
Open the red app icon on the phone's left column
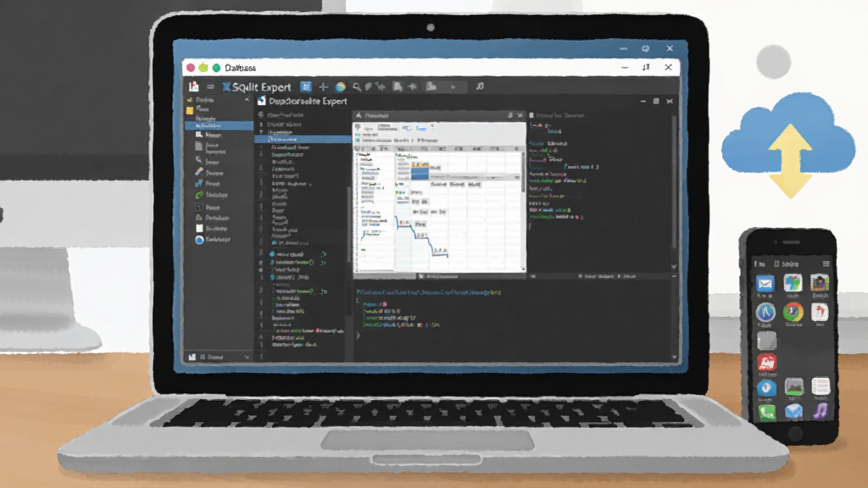(766, 363)
